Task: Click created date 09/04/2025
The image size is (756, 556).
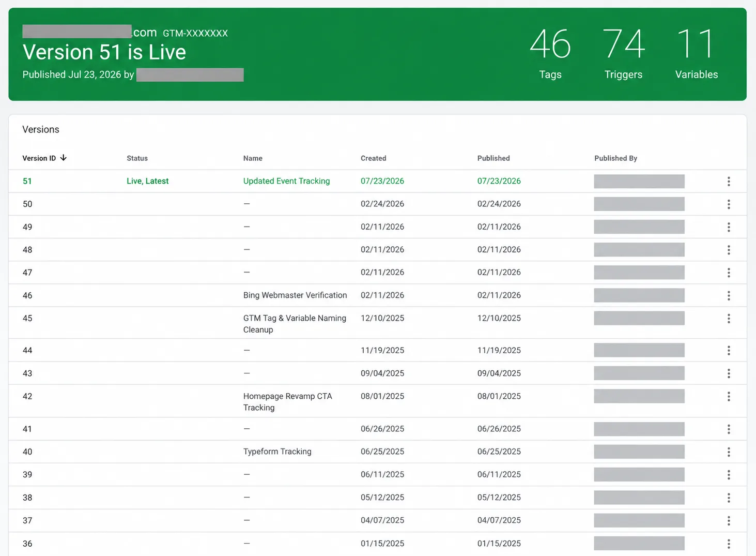Action: (382, 373)
